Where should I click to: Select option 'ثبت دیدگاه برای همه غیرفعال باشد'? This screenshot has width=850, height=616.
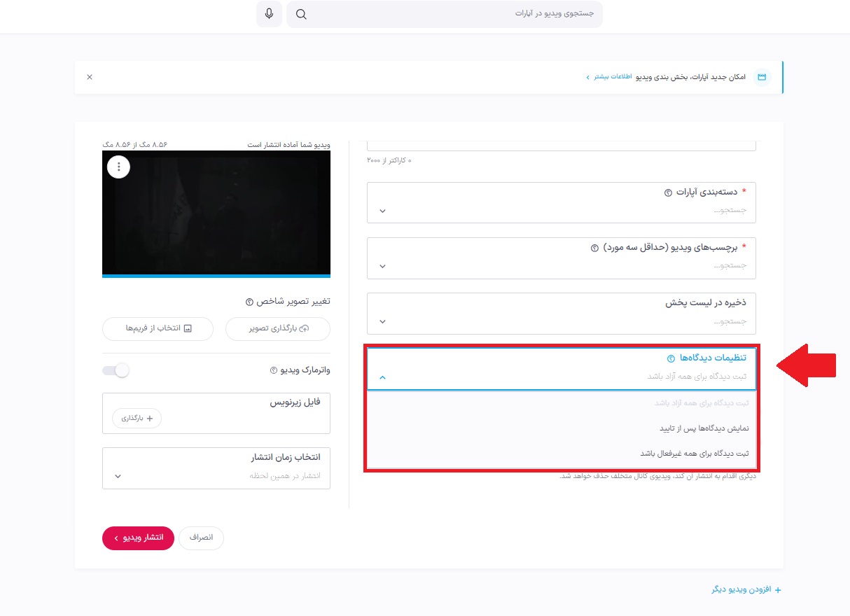tap(562, 454)
